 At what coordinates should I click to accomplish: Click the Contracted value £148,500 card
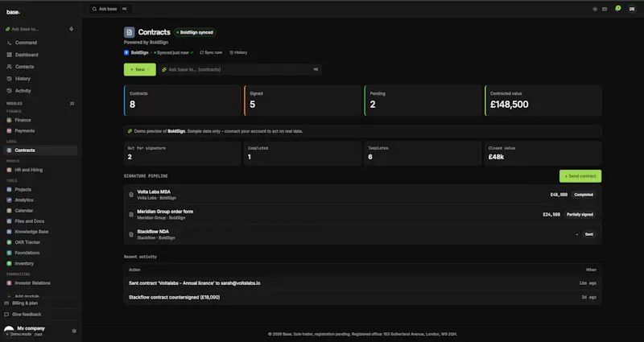pyautogui.click(x=543, y=101)
